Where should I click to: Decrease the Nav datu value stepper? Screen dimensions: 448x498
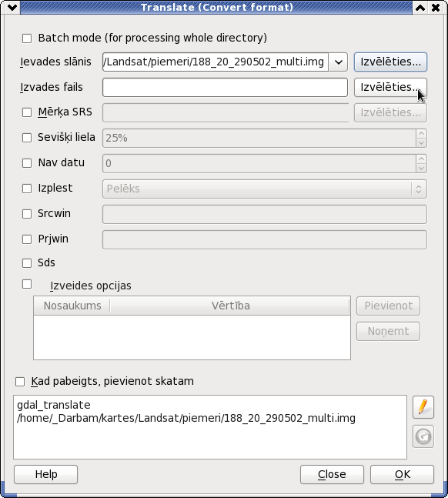[421, 169]
